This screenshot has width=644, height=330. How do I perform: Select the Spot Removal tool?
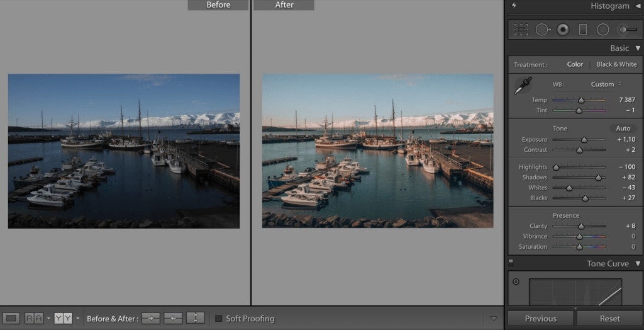click(x=542, y=29)
